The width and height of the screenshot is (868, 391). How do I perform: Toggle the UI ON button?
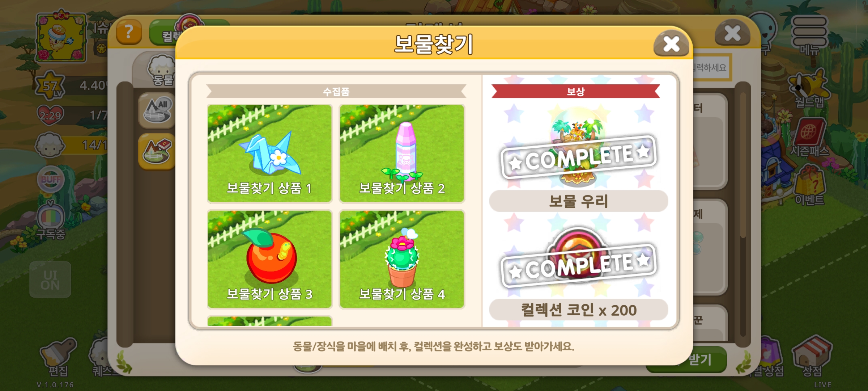(50, 279)
